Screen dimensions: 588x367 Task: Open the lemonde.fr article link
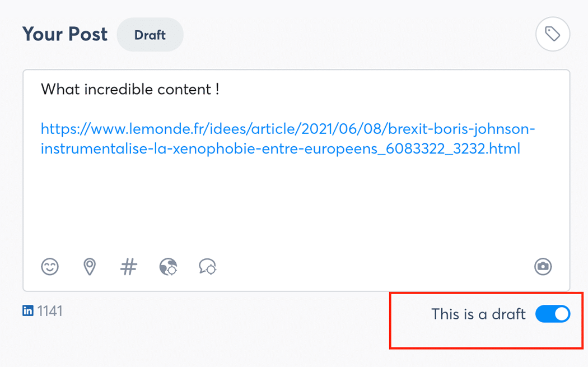point(288,130)
